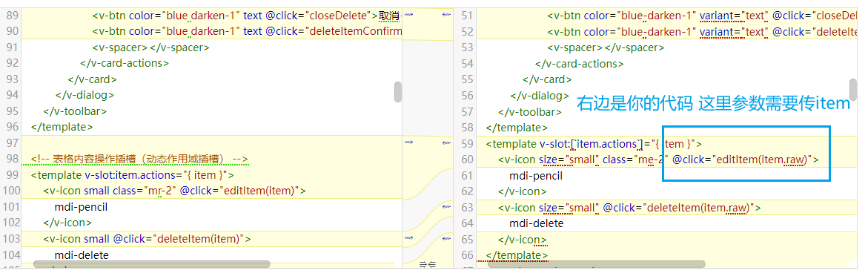Click the closing v-dialog tag on left line 94

[x=85, y=95]
